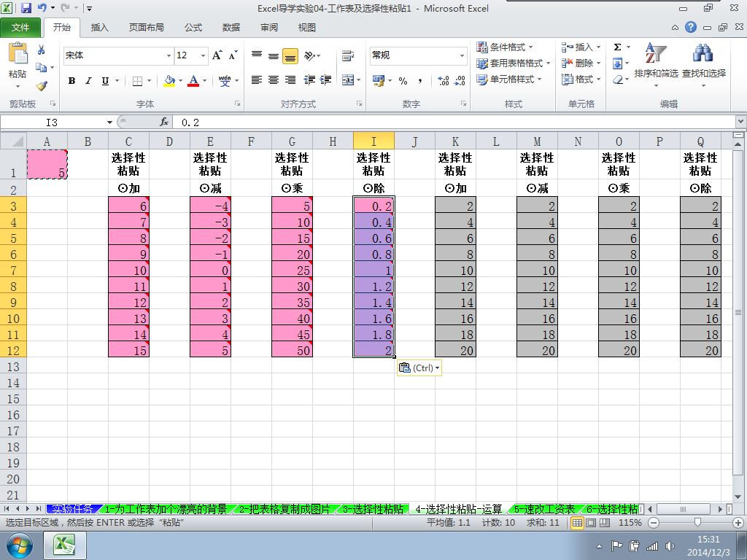The height and width of the screenshot is (560, 747).
Task: Click the Excel taskbar button
Action: click(65, 545)
